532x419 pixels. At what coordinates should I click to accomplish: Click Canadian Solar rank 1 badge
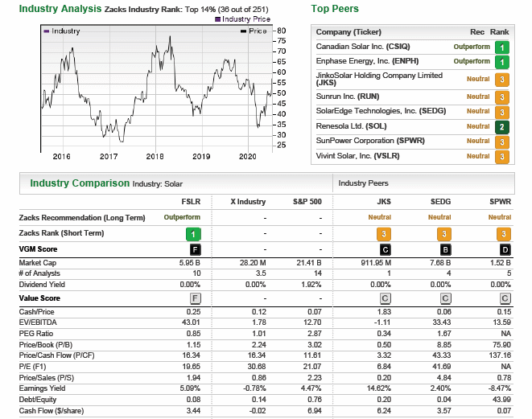[501, 47]
